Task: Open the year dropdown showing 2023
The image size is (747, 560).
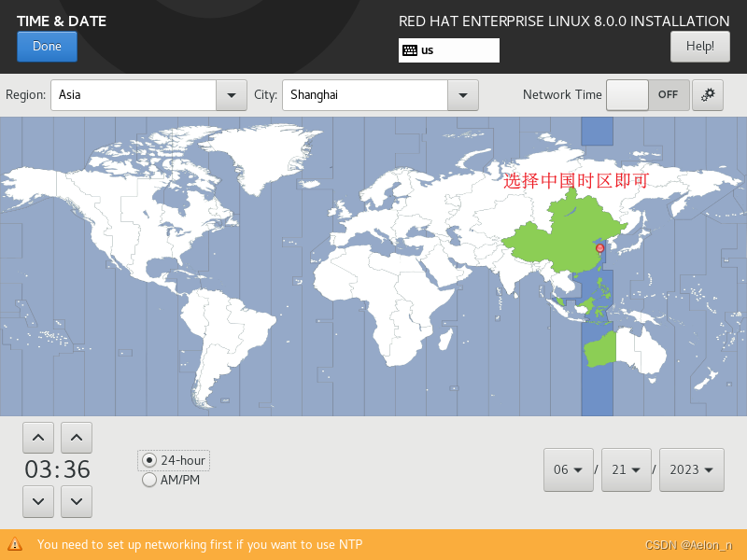Action: [691, 469]
